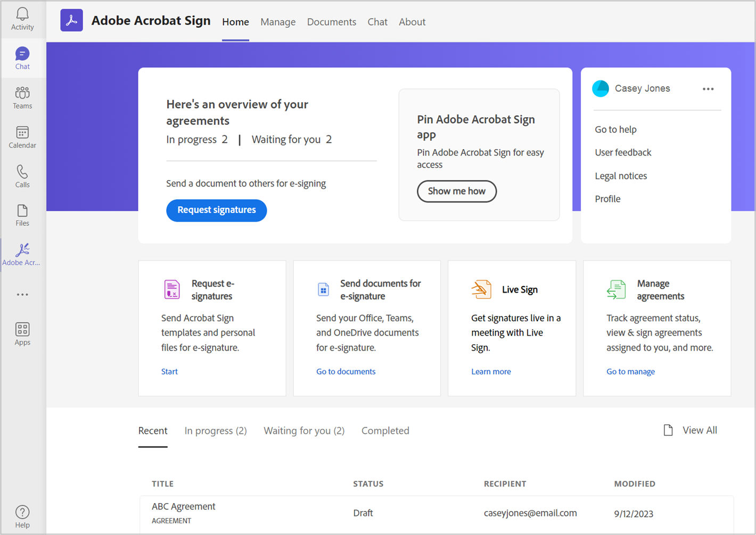Screen dimensions: 756x535
Task: Open User feedback
Action: click(x=623, y=152)
